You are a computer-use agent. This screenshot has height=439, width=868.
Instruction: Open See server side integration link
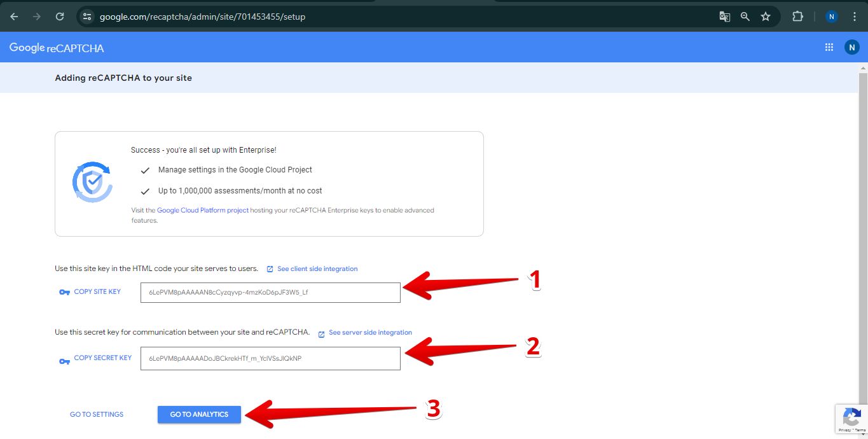click(x=370, y=333)
